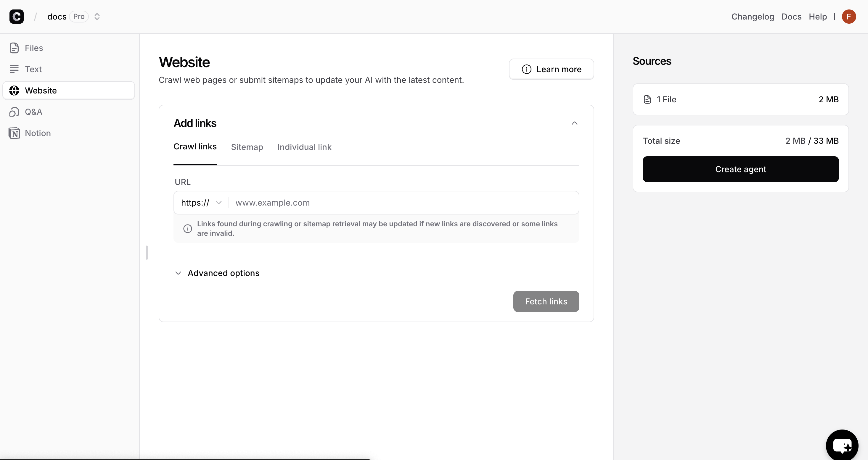
Task: Open the Files source section
Action: tap(34, 48)
